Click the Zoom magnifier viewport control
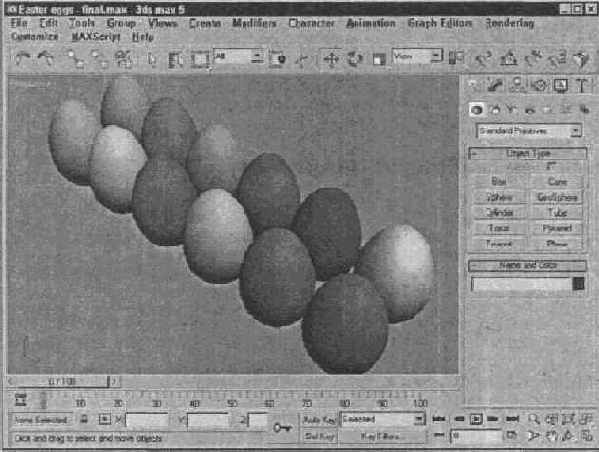 click(534, 420)
